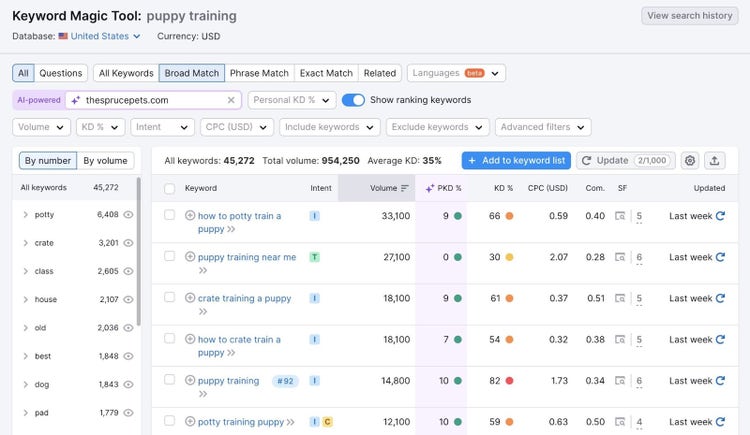Refresh the 'puppy training' #92 row

pyautogui.click(x=720, y=380)
